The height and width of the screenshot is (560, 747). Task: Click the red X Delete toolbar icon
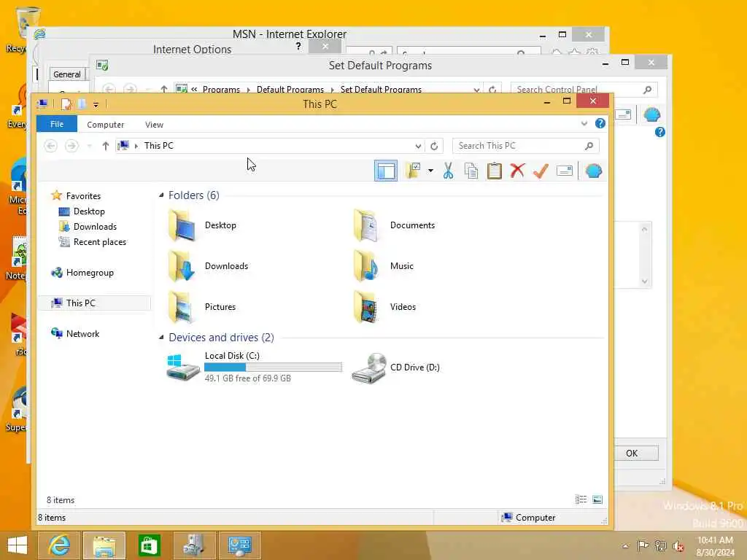[517, 171]
